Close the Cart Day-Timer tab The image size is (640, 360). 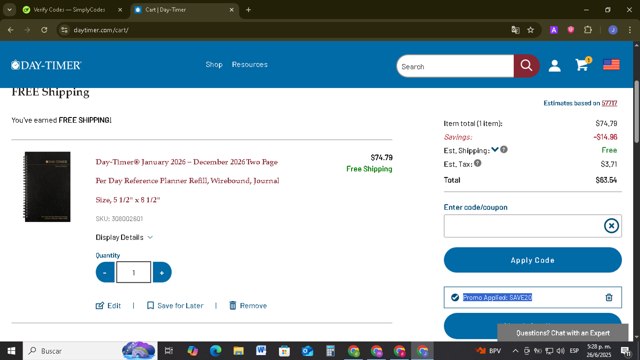pyautogui.click(x=231, y=10)
